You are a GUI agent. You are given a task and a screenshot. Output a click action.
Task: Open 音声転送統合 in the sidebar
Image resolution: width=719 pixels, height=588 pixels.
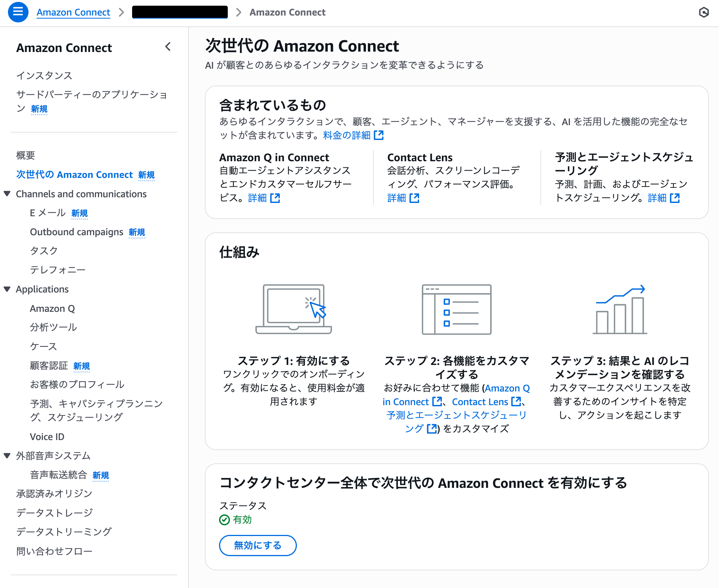(58, 475)
